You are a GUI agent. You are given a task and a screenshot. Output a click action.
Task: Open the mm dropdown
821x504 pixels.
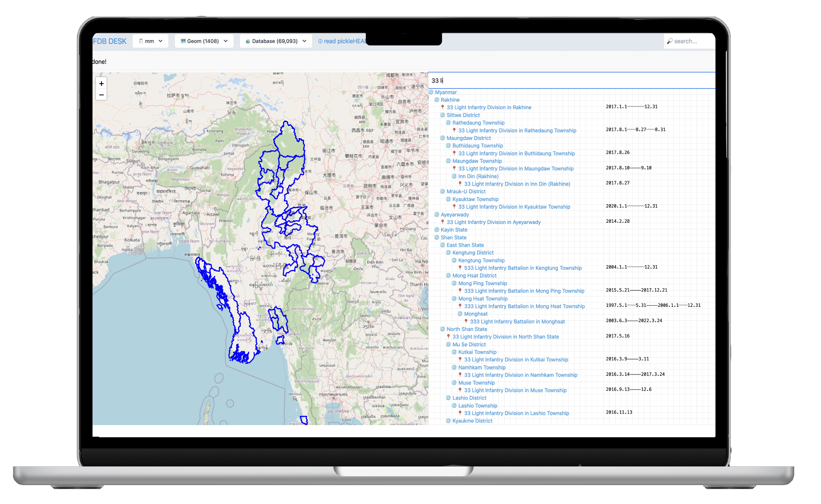pos(150,41)
